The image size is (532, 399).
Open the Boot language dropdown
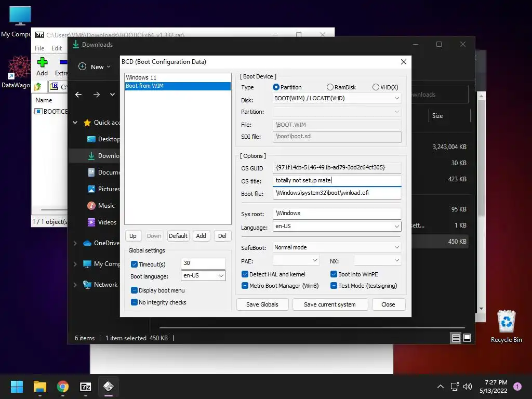point(203,275)
